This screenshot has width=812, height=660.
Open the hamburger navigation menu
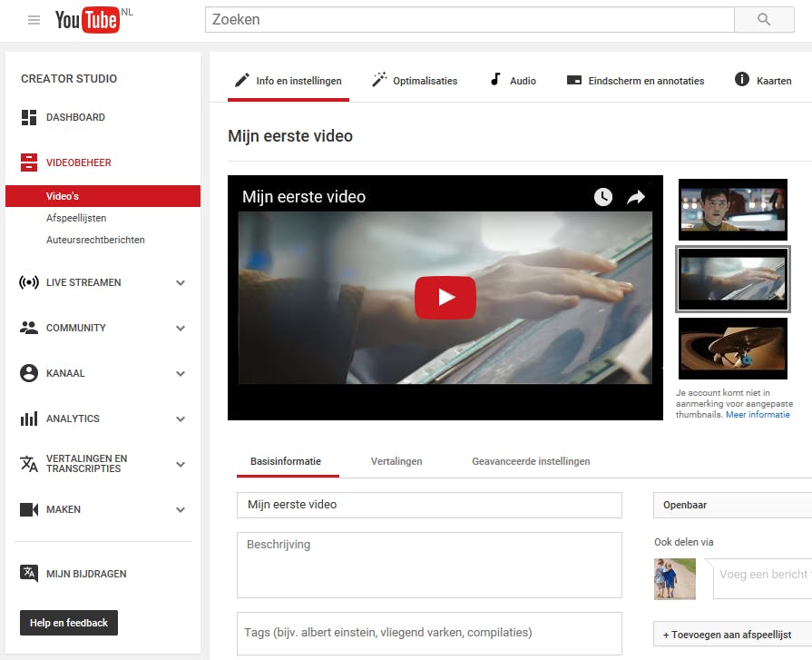pos(34,20)
